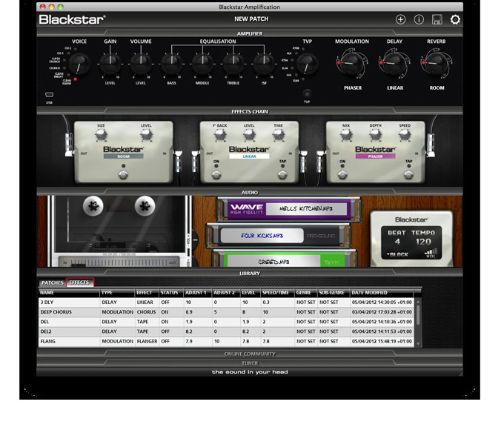The image size is (504, 436).
Task: Select the DEL2 effect row
Action: pos(226,331)
